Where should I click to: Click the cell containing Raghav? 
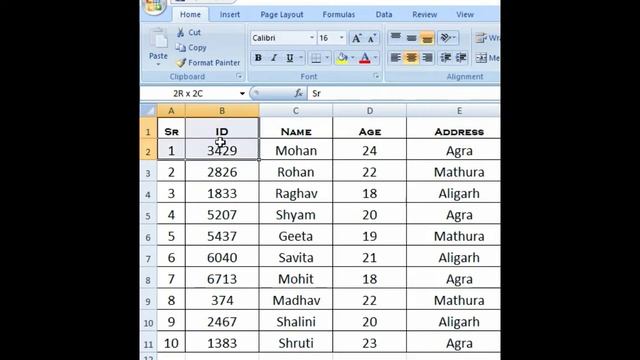tap(296, 193)
